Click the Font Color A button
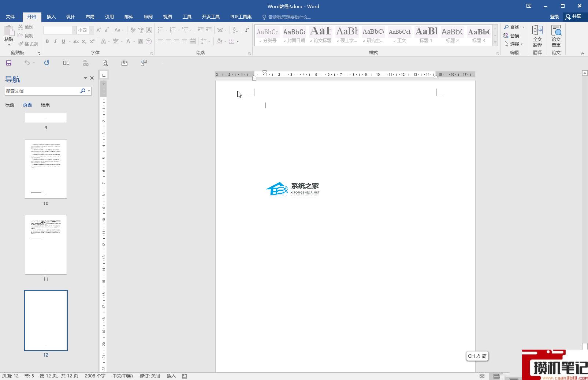The height and width of the screenshot is (380, 588). [x=128, y=41]
